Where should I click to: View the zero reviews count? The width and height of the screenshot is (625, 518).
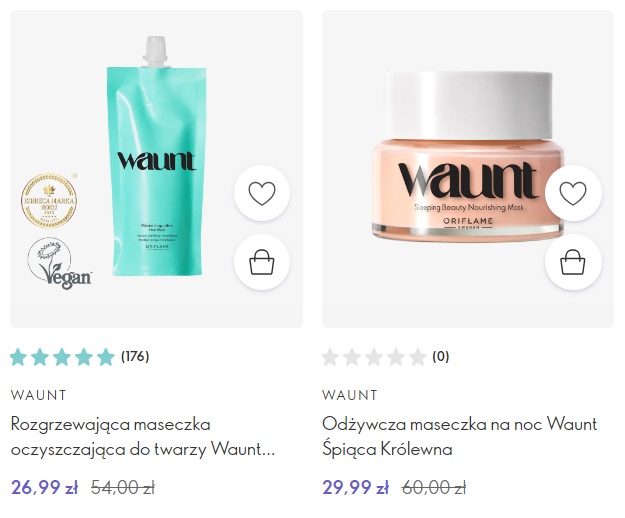click(441, 356)
